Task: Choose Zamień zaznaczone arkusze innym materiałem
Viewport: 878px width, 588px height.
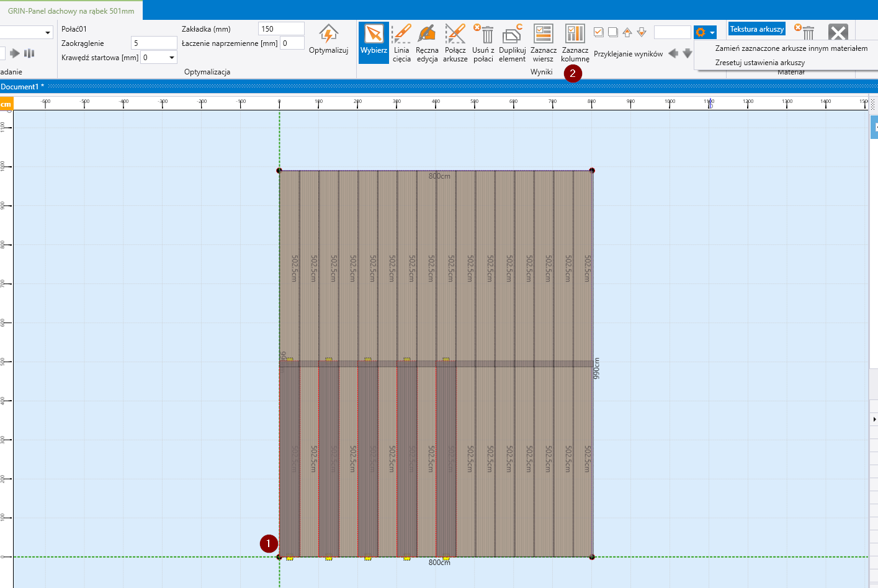Action: [x=791, y=48]
